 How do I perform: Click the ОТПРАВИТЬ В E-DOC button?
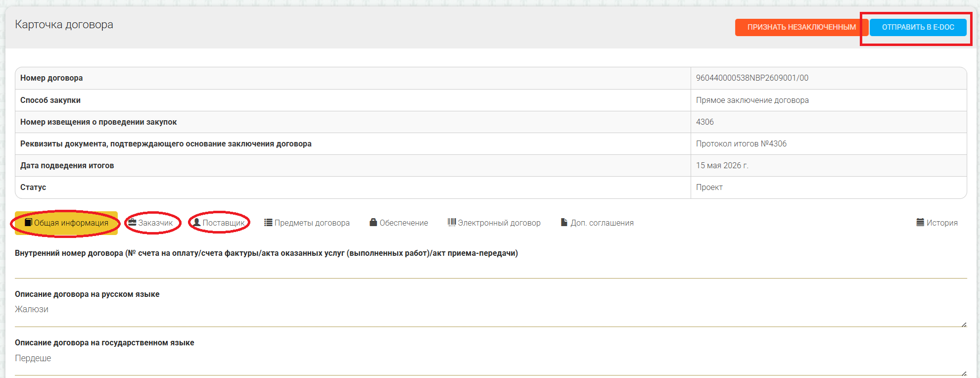pos(918,27)
